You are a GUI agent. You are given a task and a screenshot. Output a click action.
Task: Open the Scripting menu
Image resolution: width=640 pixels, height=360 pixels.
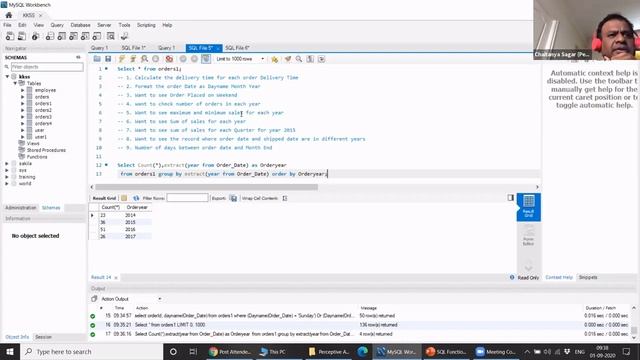pyautogui.click(x=146, y=25)
